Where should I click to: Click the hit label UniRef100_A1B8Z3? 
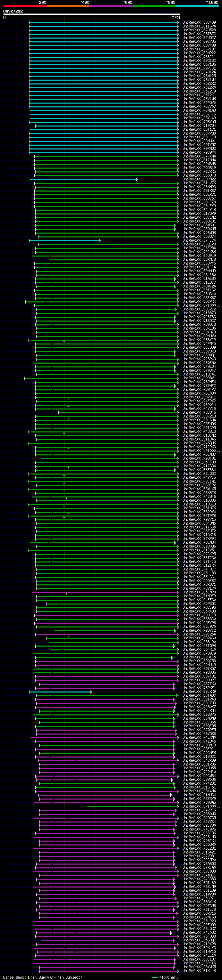coord(199,313)
